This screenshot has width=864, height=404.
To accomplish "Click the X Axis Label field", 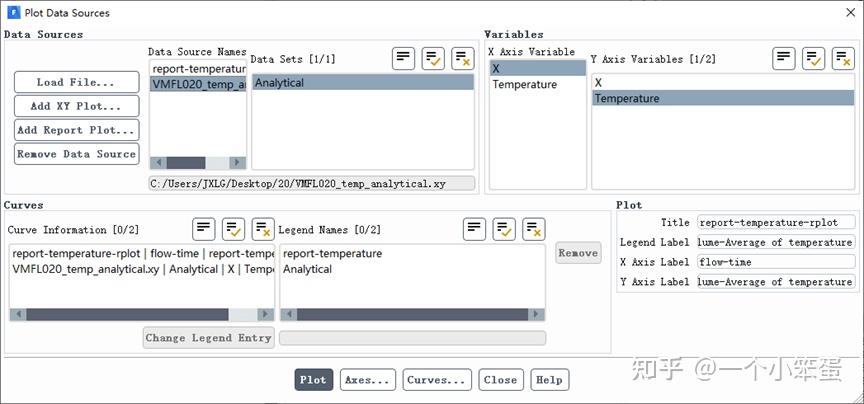I will (x=776, y=262).
